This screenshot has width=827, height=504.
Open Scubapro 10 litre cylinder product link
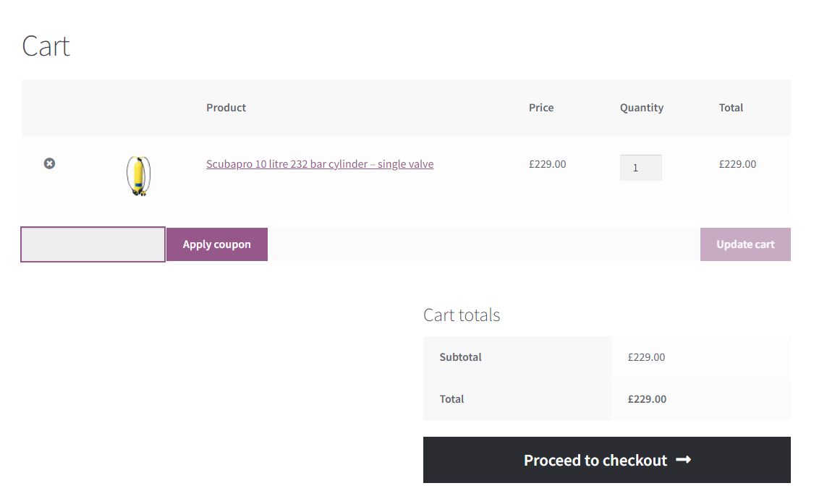click(320, 164)
